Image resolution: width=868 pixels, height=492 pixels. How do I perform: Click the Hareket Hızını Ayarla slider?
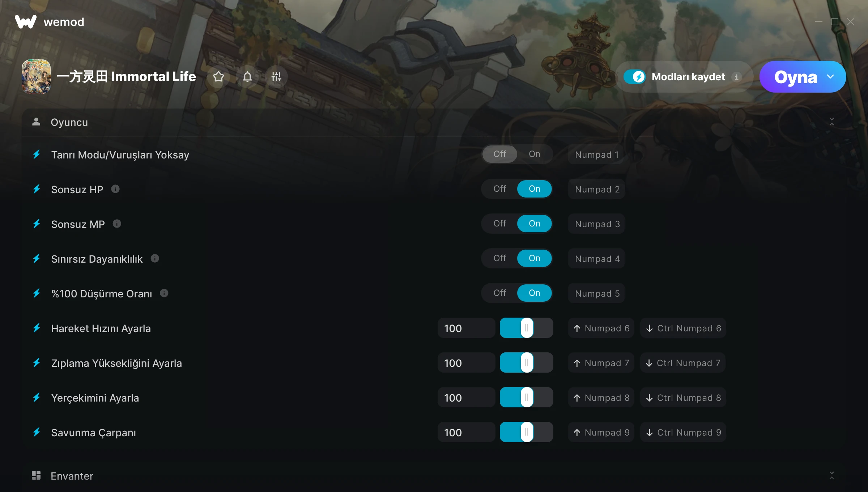(x=526, y=328)
